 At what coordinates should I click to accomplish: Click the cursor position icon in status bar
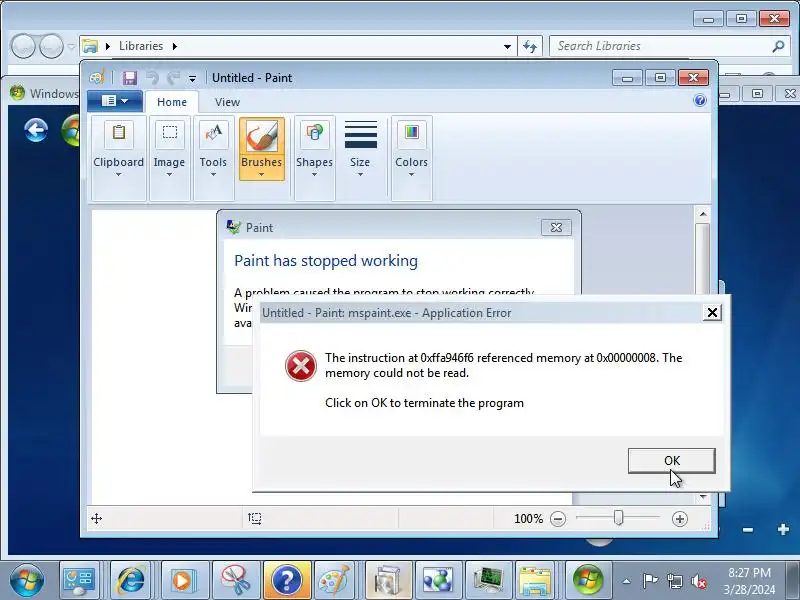(x=96, y=519)
